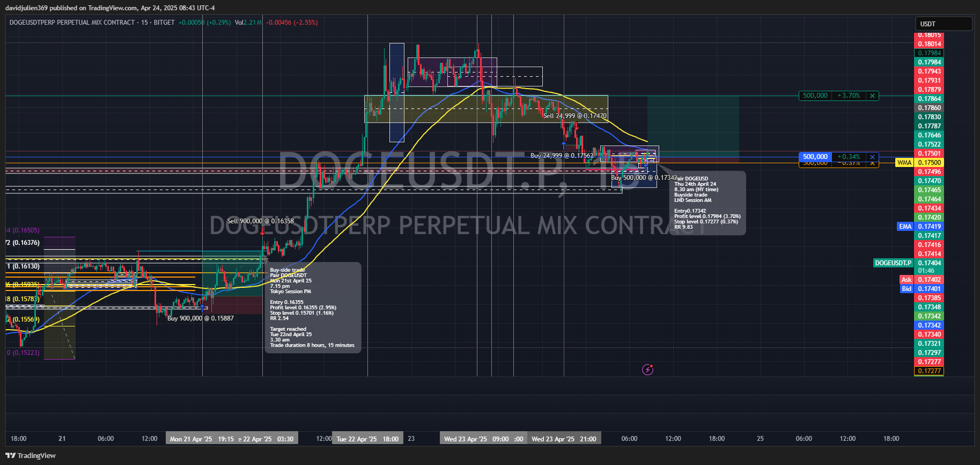Open the USDT currency selector

943,24
